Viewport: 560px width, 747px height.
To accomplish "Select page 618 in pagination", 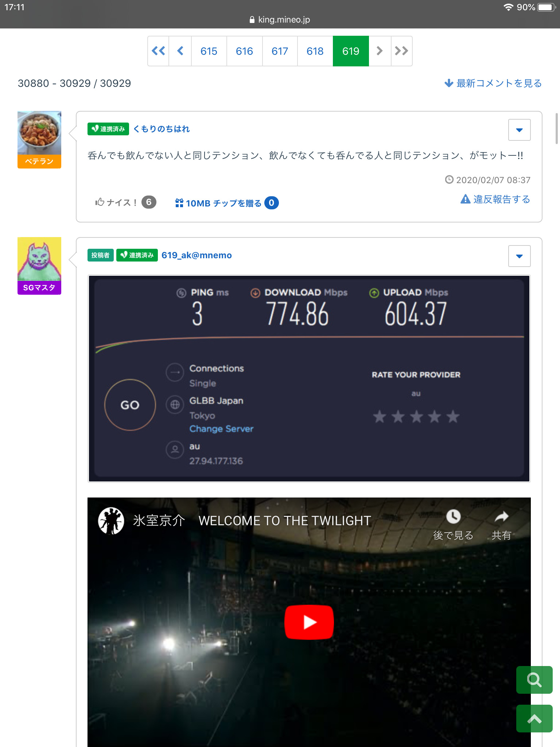I will 315,51.
